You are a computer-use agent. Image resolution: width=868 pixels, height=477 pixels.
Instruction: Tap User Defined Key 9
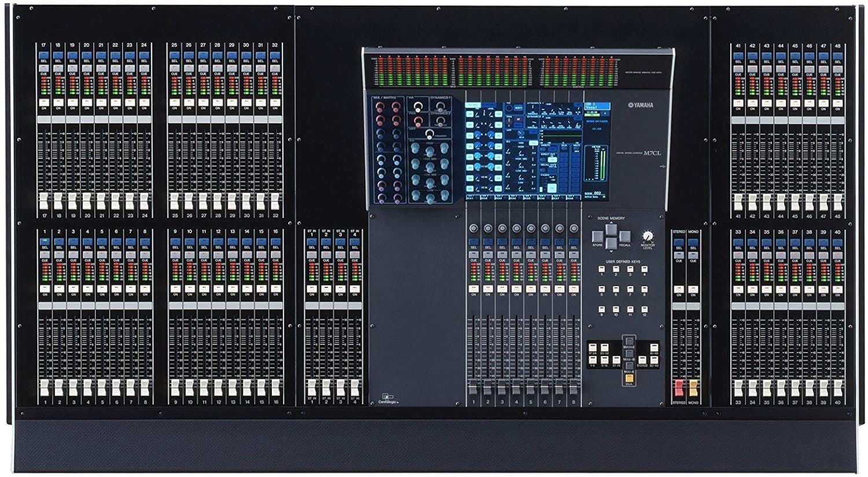click(x=602, y=309)
